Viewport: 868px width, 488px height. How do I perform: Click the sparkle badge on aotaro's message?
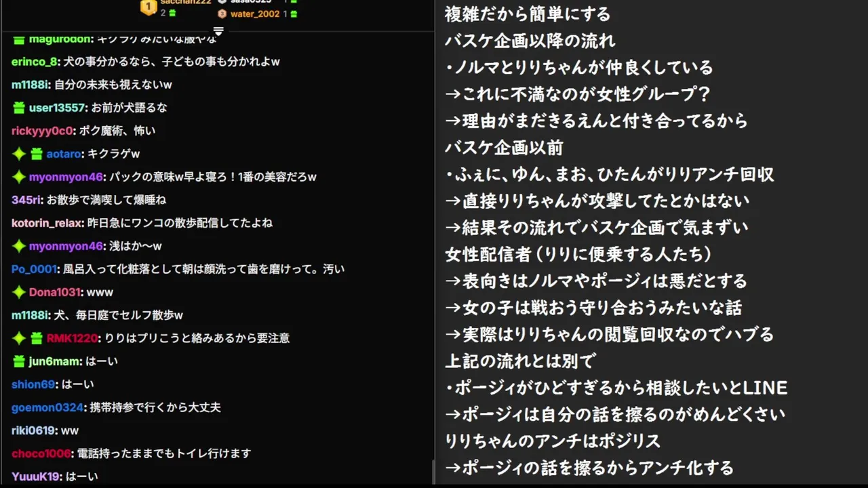click(x=18, y=154)
